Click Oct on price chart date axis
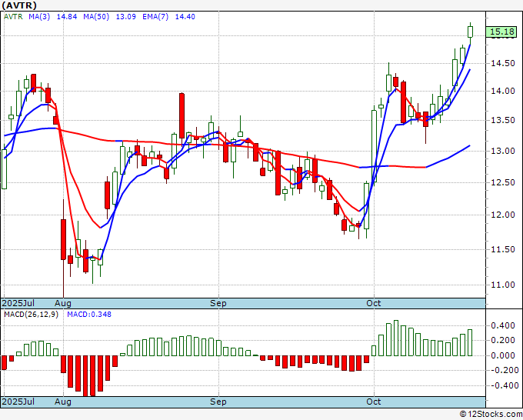Viewport: 523px width, 420px height. 373,303
